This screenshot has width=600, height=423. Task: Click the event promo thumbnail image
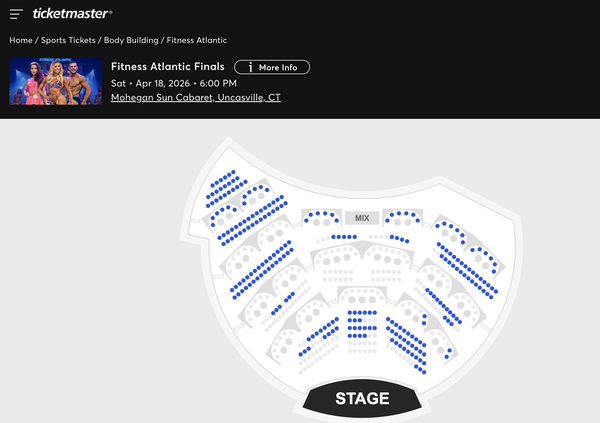[x=55, y=82]
